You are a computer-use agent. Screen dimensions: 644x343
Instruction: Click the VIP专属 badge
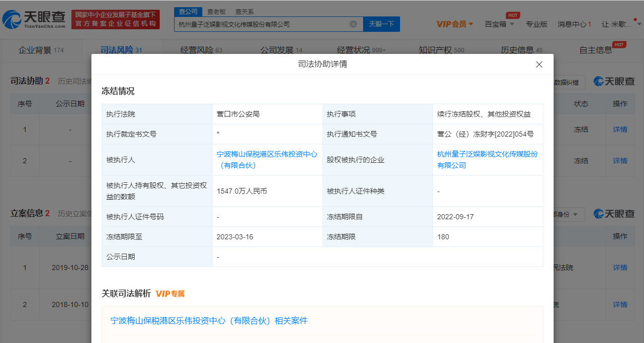click(170, 294)
